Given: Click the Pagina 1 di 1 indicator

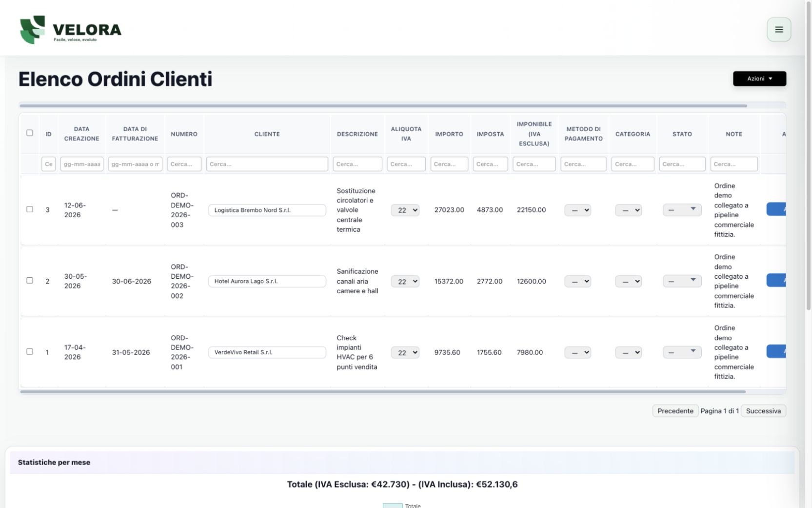Looking at the screenshot, I should [719, 411].
